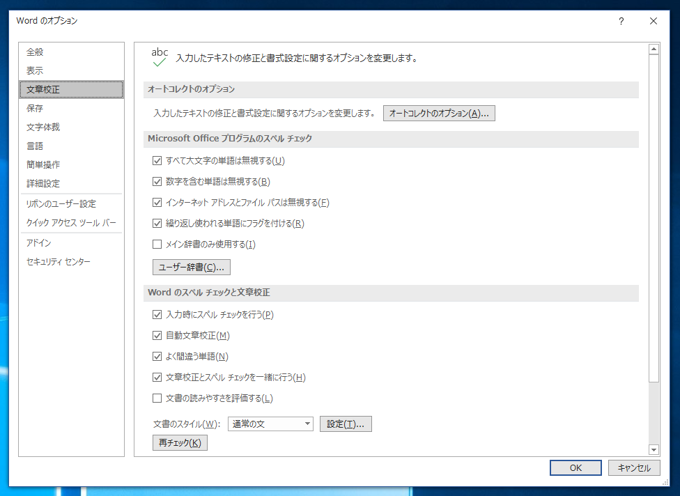
Task: Toggle 数字を含む単語は無視する checkbox
Action: [157, 182]
